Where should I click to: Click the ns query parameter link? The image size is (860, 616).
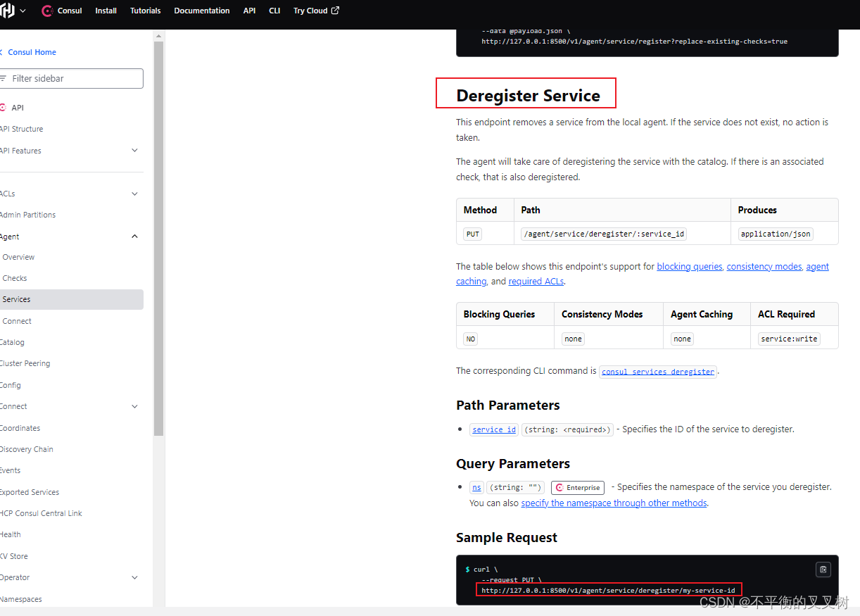[477, 487]
